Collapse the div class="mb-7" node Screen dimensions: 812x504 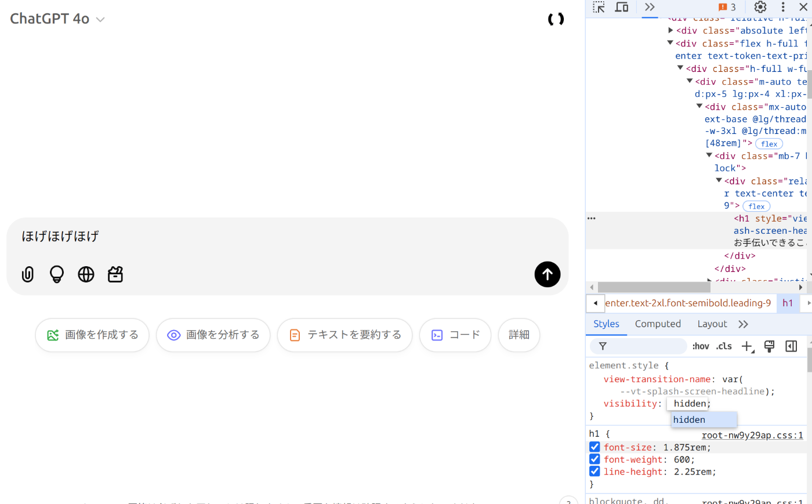coord(709,155)
